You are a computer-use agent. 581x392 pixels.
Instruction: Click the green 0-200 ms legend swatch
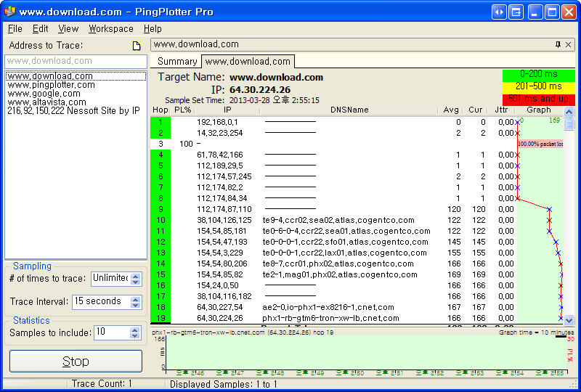point(539,74)
